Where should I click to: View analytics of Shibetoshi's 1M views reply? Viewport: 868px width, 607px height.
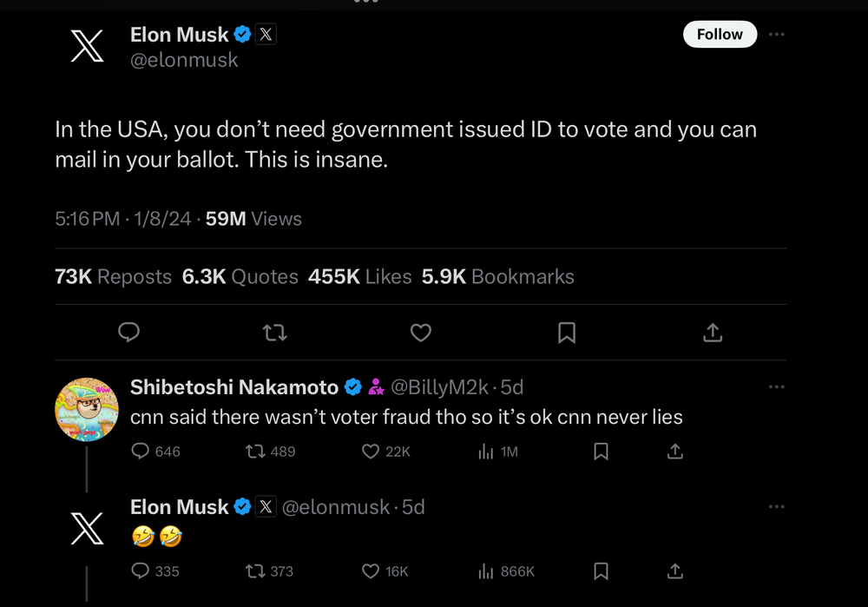[486, 452]
